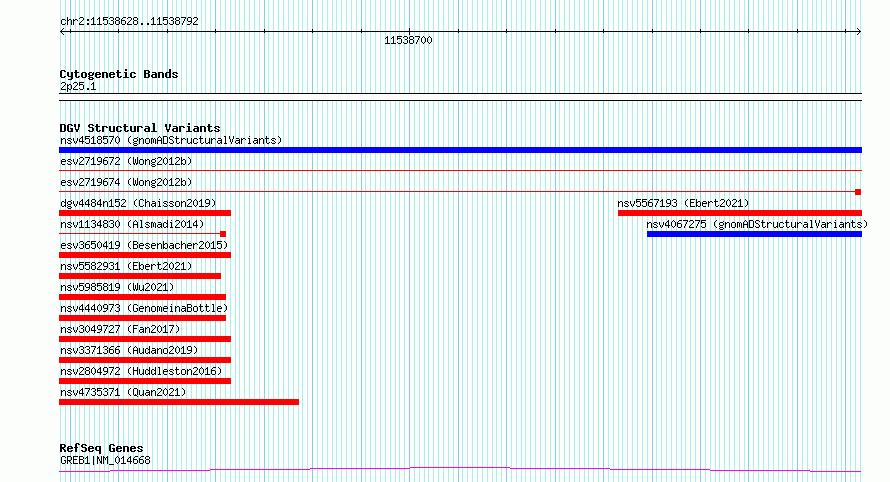Screen dimensions: 890x482
Task: Click the red end box of nsv1134830
Action: (223, 234)
